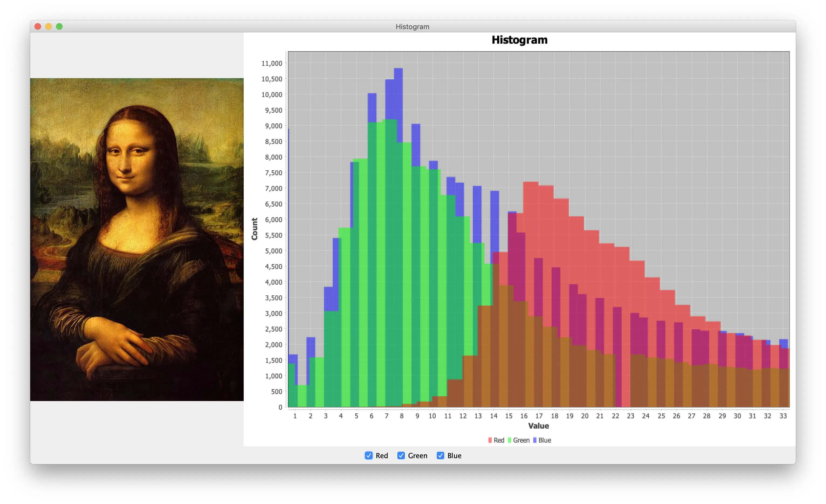Click the Count axis label

tap(254, 229)
